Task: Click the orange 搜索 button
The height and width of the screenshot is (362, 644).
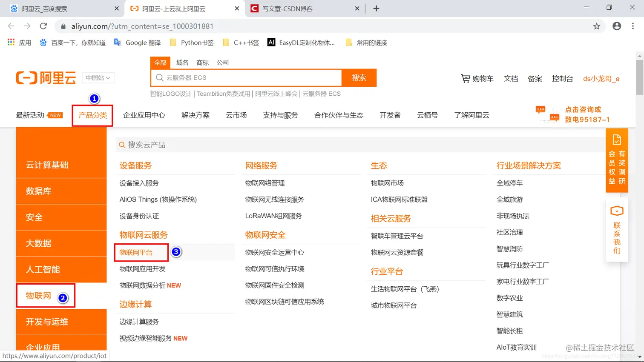Action: (359, 78)
